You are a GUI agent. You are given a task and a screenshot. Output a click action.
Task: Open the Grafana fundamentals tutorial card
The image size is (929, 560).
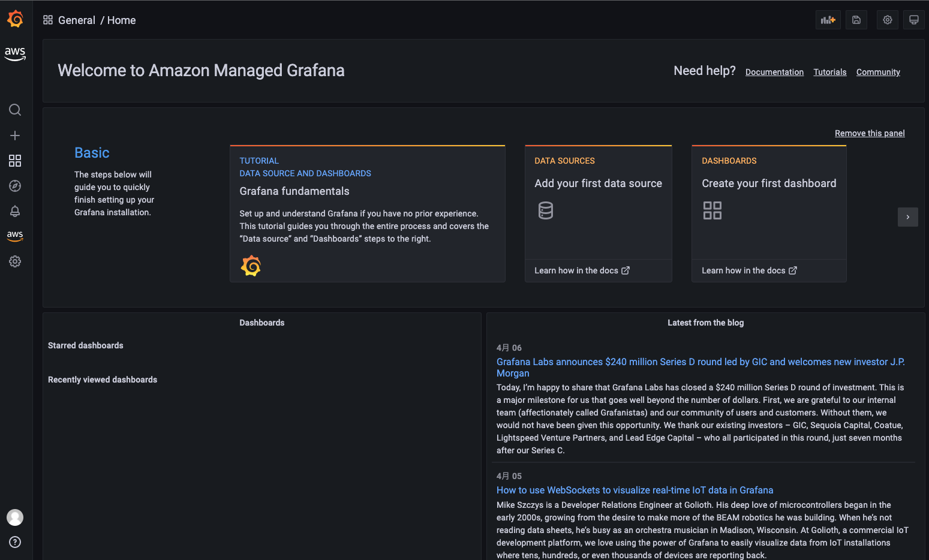click(368, 213)
